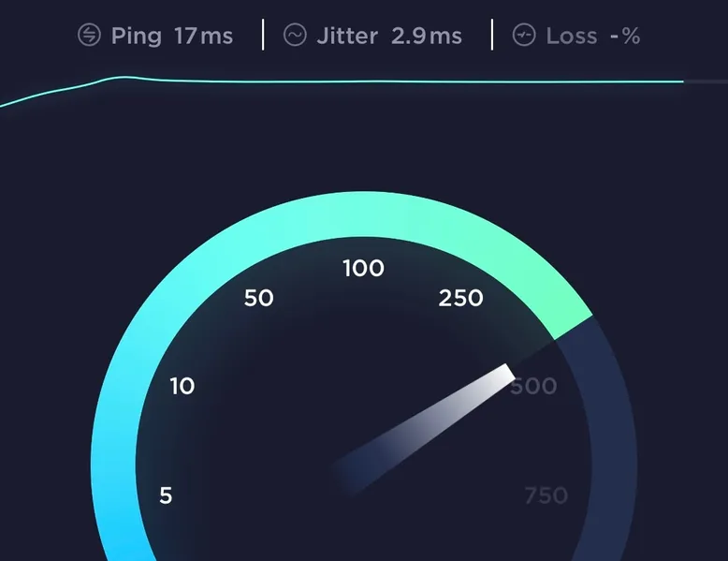Select the Ping 17 ms reading
728x561 pixels.
[x=172, y=36]
